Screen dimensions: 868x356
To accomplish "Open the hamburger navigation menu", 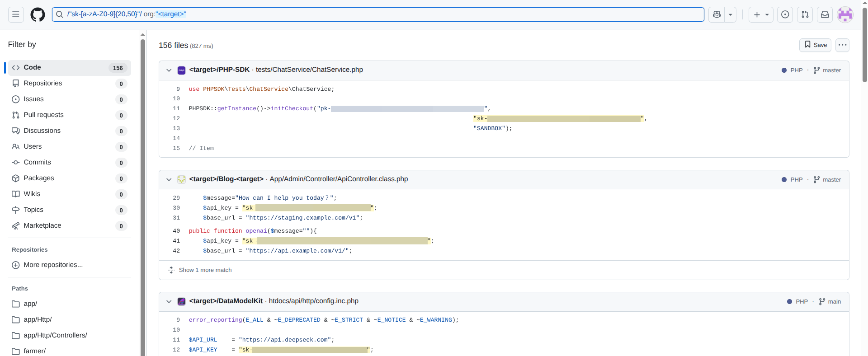I will tap(16, 14).
